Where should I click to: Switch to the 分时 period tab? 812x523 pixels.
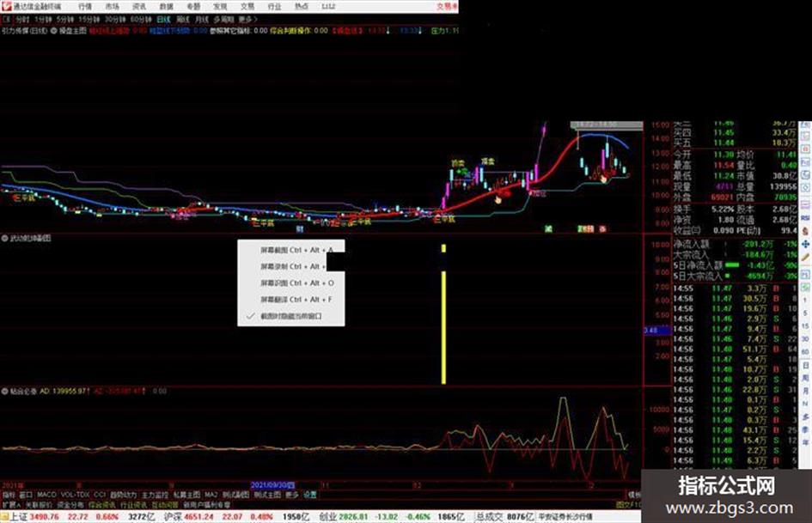(x=21, y=19)
